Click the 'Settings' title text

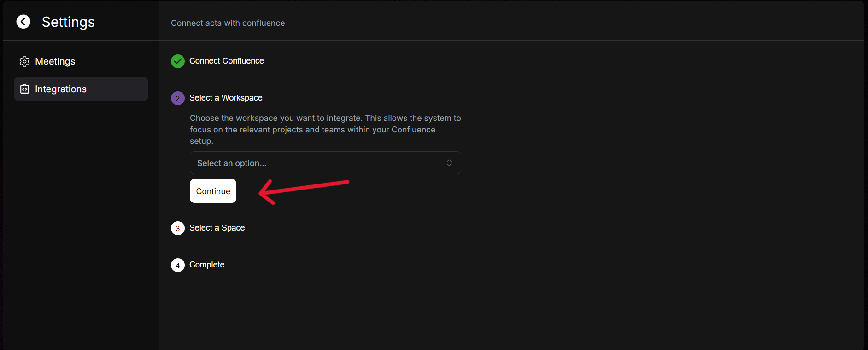(x=68, y=22)
